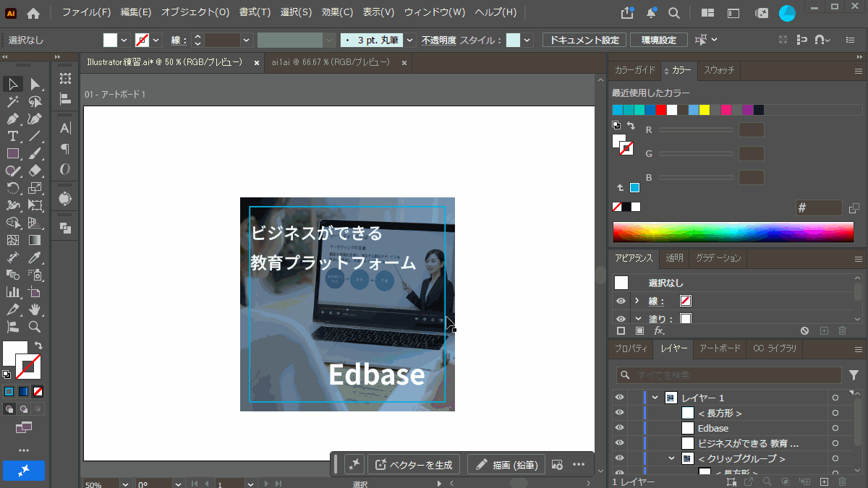Screen dimensions: 868x488
Task: Collapse the <クリップグループ> sublayer
Action: (671, 458)
